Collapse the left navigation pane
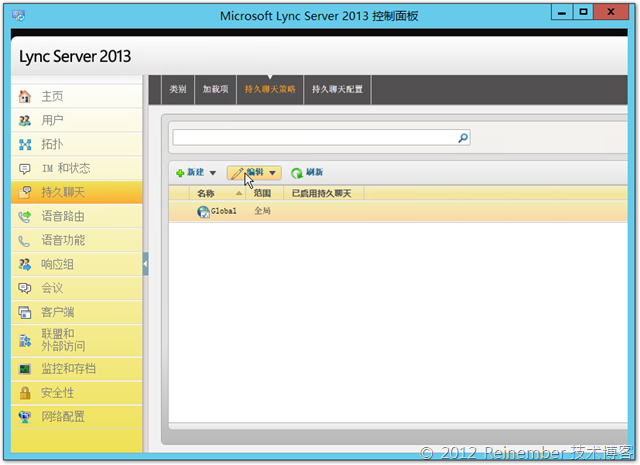Screen dimensions: 640x465 (x=145, y=264)
